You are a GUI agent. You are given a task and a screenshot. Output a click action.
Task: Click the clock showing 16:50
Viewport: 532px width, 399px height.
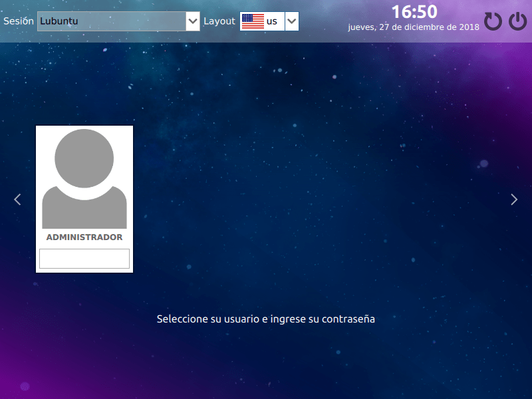point(414,11)
